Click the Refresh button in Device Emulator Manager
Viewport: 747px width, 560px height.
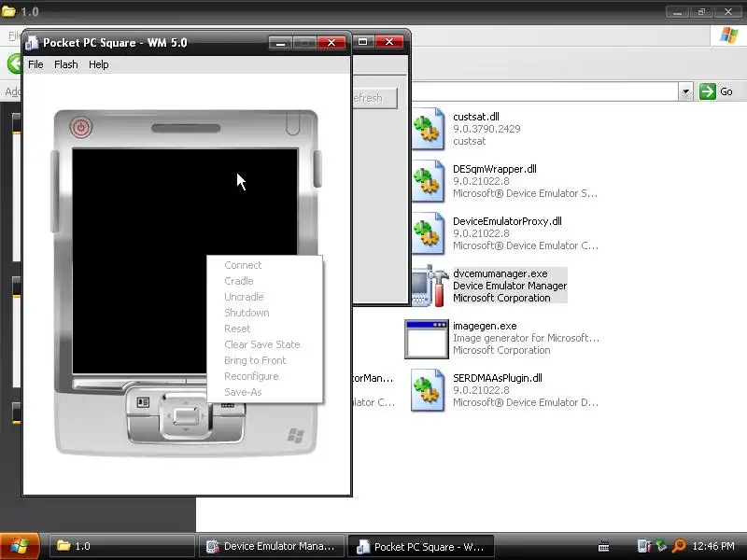pos(374,98)
